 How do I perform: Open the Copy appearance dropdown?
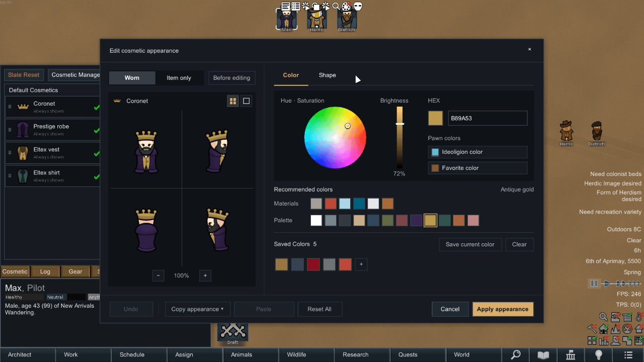(x=197, y=309)
